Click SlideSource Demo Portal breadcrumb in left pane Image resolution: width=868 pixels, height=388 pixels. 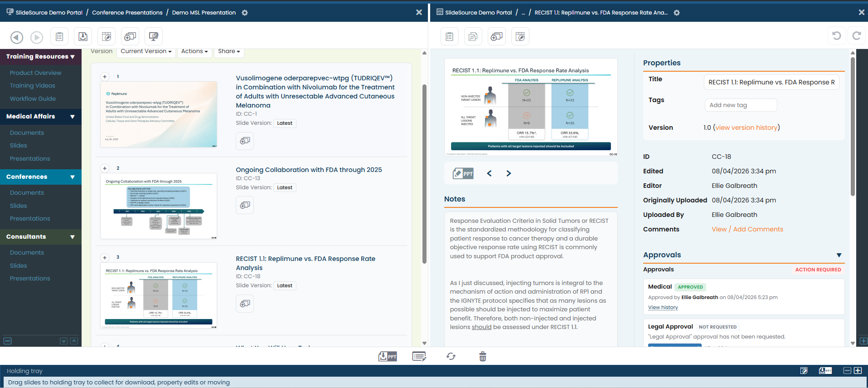49,13
